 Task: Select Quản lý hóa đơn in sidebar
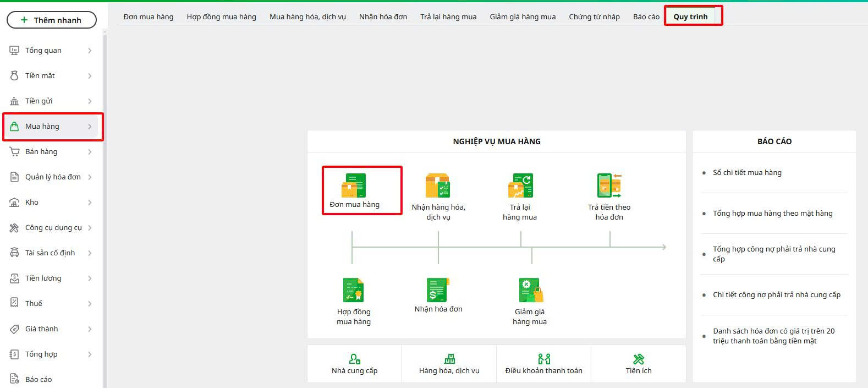(x=52, y=177)
